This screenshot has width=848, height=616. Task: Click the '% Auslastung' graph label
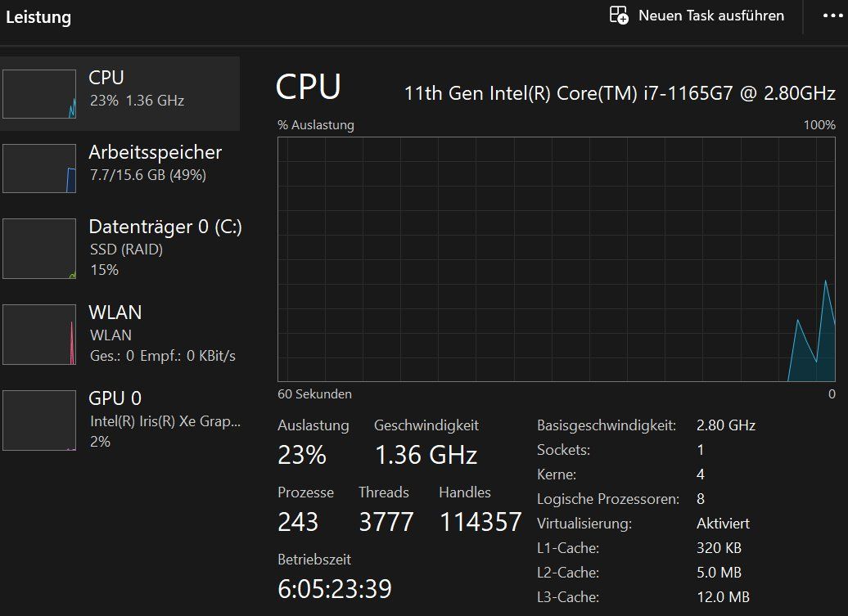point(316,125)
